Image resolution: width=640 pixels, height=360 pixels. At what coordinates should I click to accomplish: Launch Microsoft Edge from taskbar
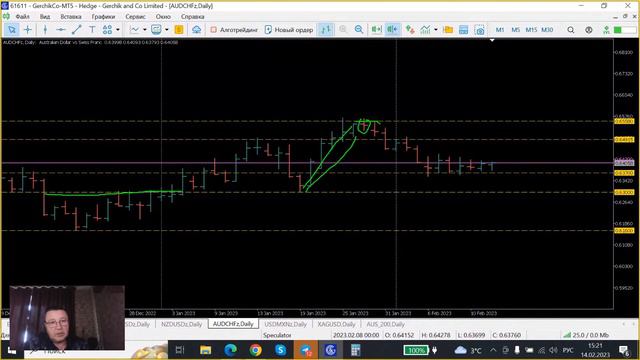click(x=231, y=350)
